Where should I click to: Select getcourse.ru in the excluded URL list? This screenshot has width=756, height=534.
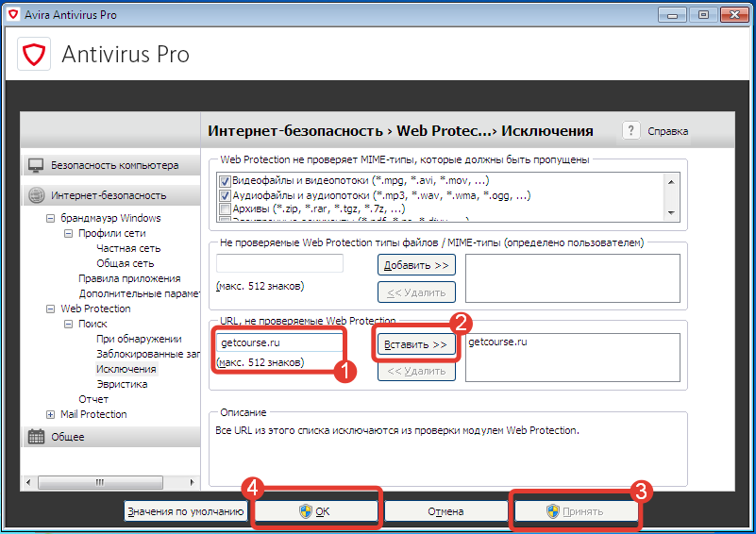497,342
